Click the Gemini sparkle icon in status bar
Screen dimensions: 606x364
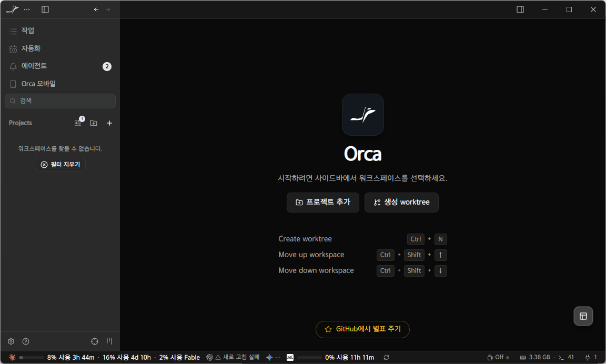click(269, 358)
